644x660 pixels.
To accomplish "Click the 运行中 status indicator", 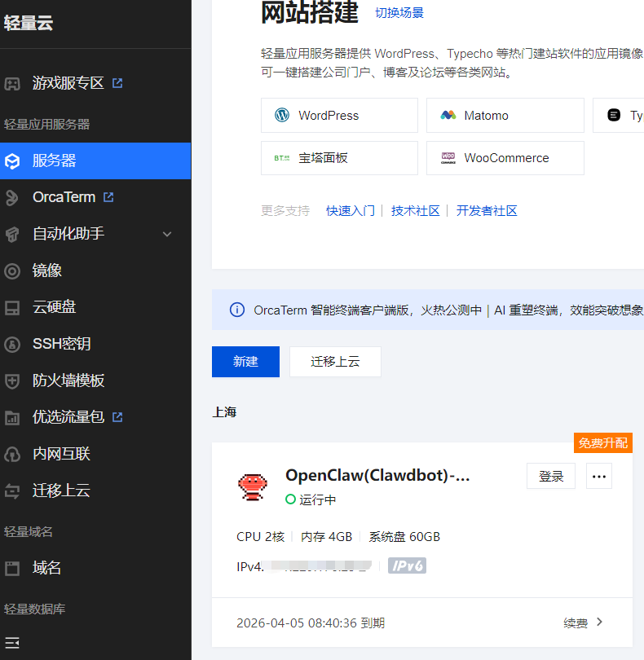I will tap(311, 499).
